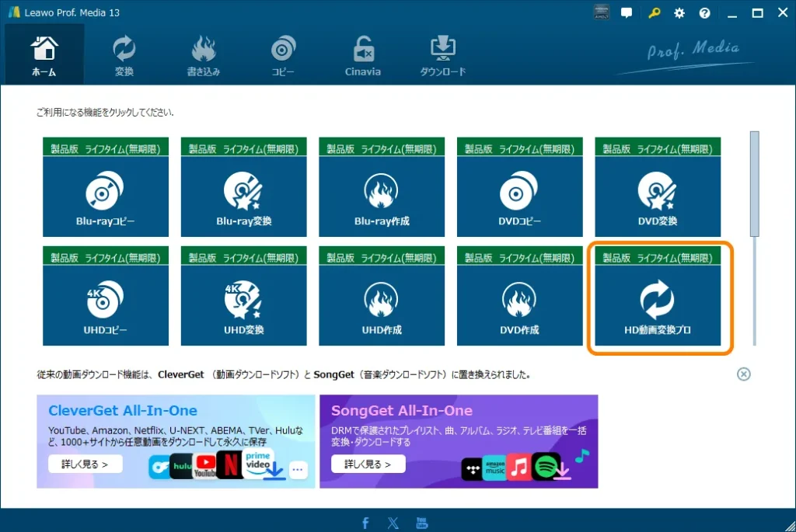This screenshot has width=796, height=532.
Task: Open the Blu-ray作成 burning tool
Action: [x=382, y=194]
